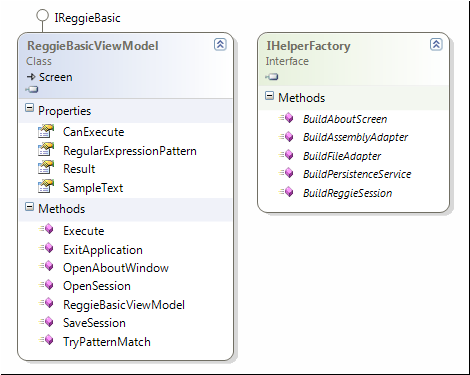
Task: Click the TryPatternMatch method icon
Action: point(46,340)
